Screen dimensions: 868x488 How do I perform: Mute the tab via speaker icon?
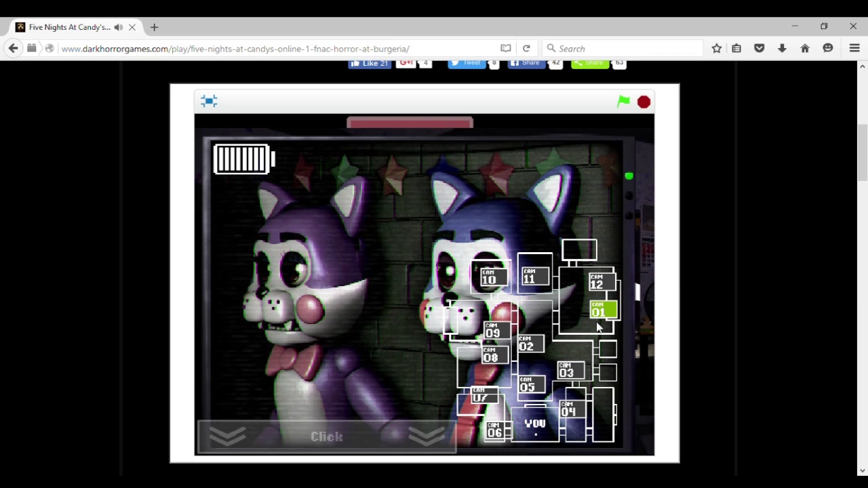118,27
